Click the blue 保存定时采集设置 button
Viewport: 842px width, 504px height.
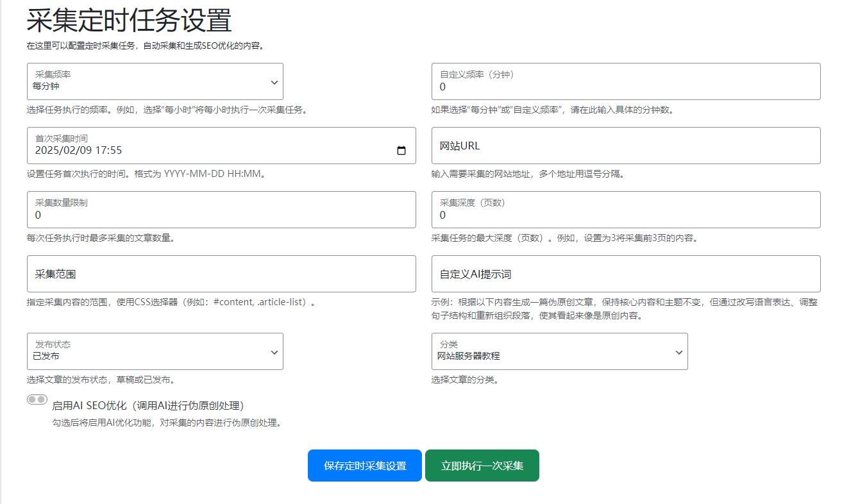point(364,466)
